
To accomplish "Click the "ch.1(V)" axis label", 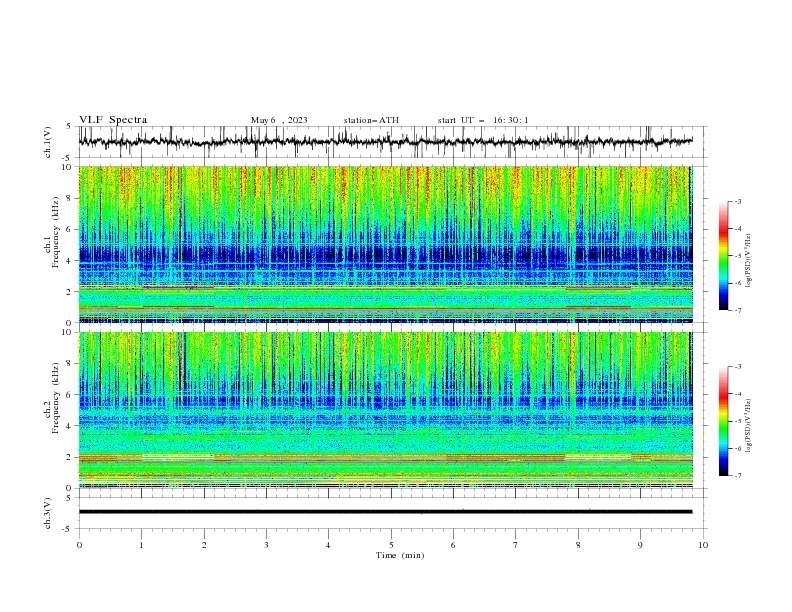I will click(48, 142).
